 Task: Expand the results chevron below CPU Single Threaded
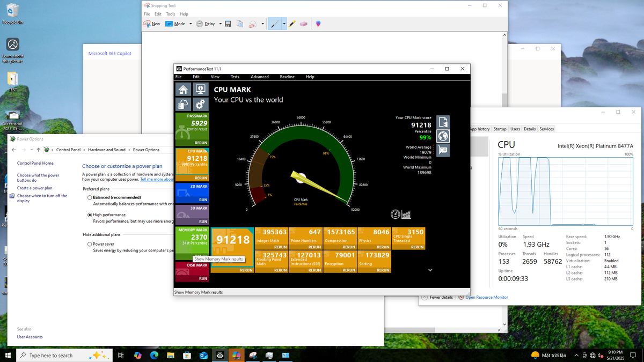coord(430,270)
